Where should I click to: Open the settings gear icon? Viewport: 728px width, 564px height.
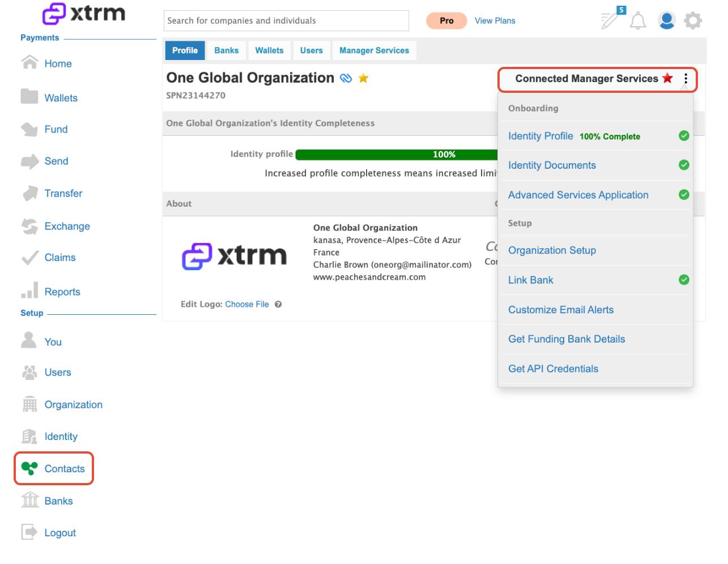pyautogui.click(x=693, y=21)
